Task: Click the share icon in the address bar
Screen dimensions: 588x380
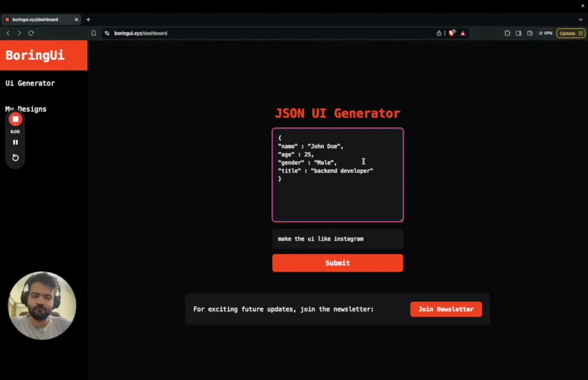Action: coord(439,33)
